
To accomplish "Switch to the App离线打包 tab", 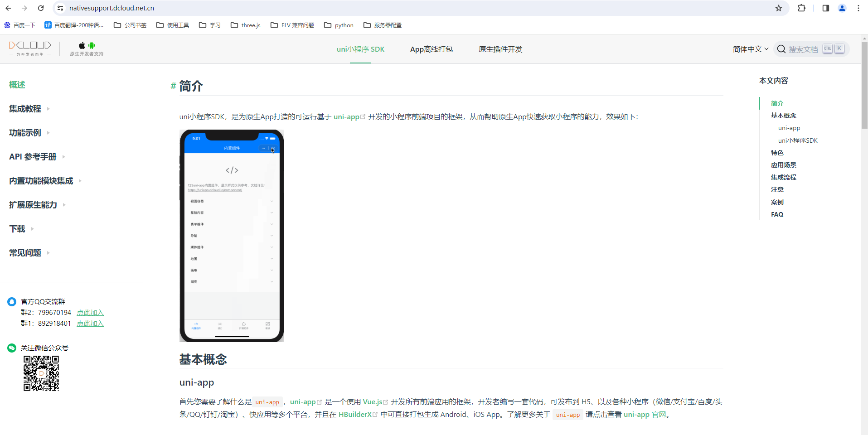I will 432,49.
